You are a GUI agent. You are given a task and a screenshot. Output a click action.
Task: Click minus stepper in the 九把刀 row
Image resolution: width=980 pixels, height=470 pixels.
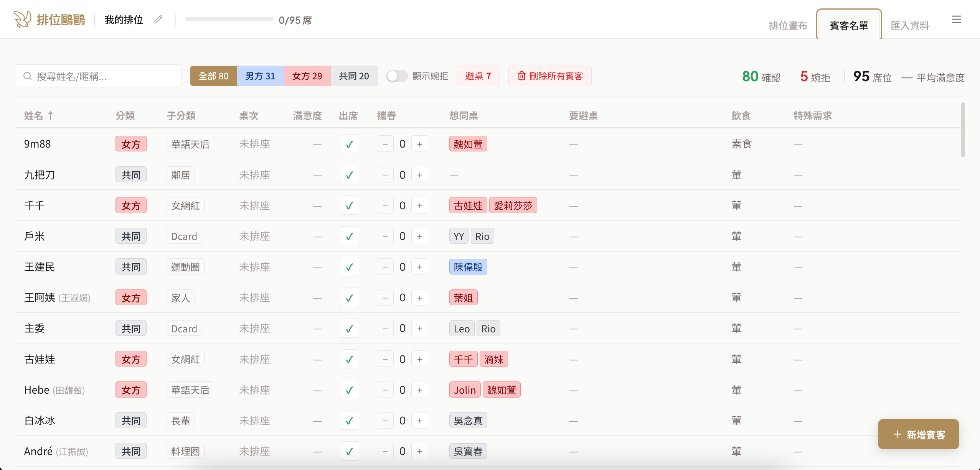coord(385,175)
